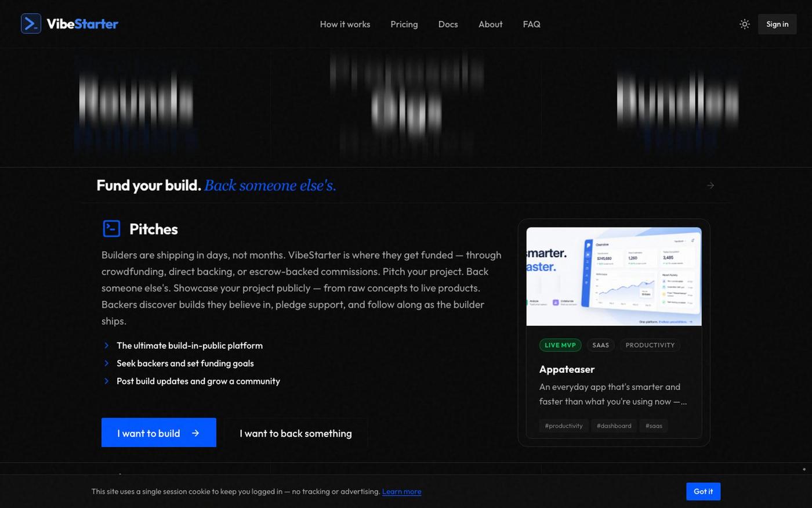Select the #productivity hashtag
Image resolution: width=812 pixels, height=508 pixels.
[564, 426]
